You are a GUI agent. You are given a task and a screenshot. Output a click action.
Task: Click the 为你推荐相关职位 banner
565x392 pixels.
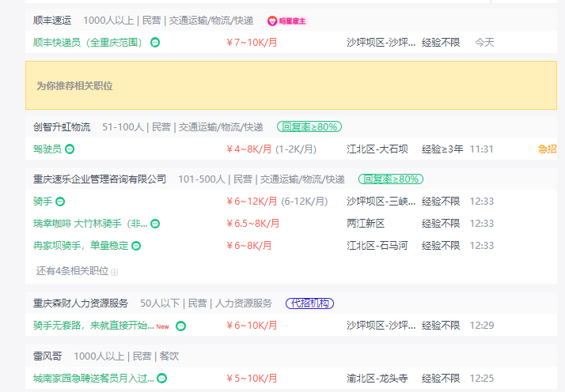(291, 85)
